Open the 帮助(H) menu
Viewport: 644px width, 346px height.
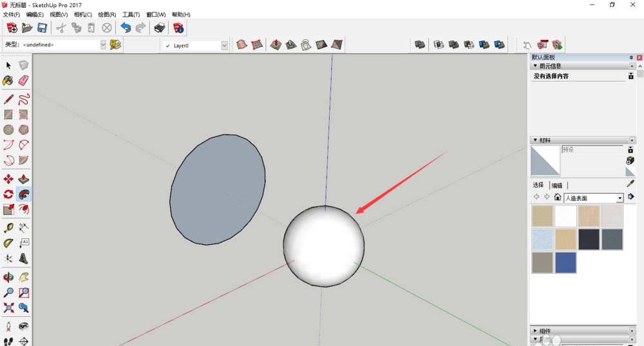181,14
